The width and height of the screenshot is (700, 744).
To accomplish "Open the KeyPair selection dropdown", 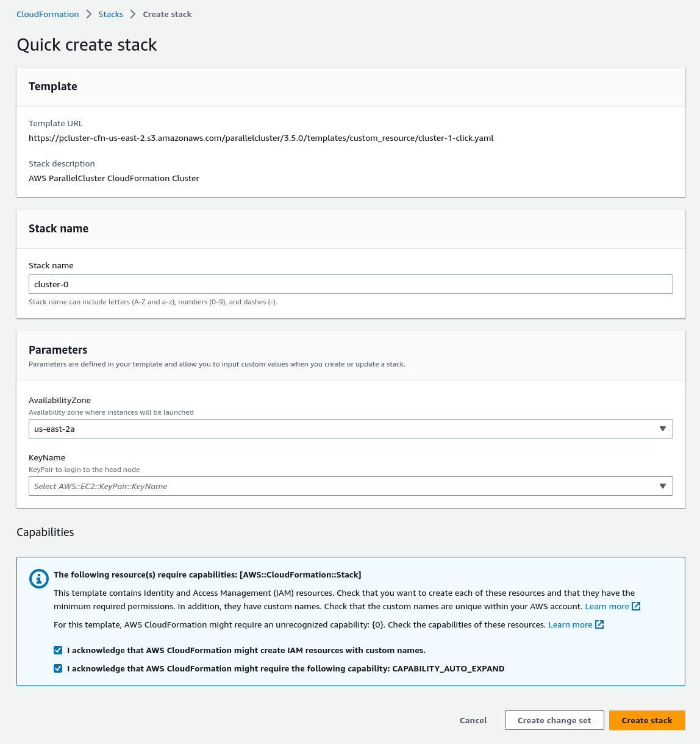I will pos(351,486).
